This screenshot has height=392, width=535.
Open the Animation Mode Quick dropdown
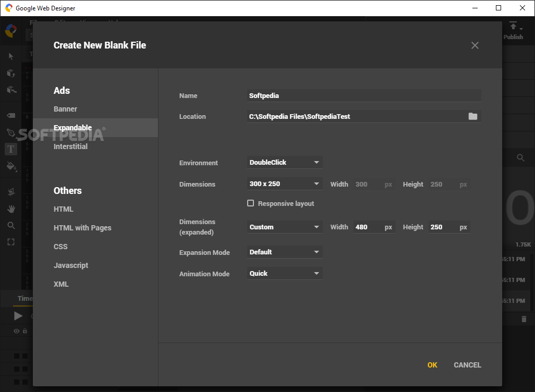point(285,274)
